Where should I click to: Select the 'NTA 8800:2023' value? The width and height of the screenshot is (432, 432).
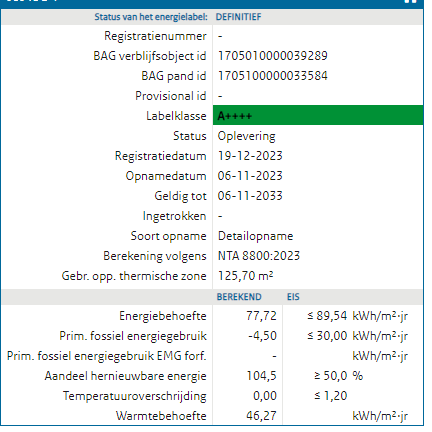click(x=259, y=256)
